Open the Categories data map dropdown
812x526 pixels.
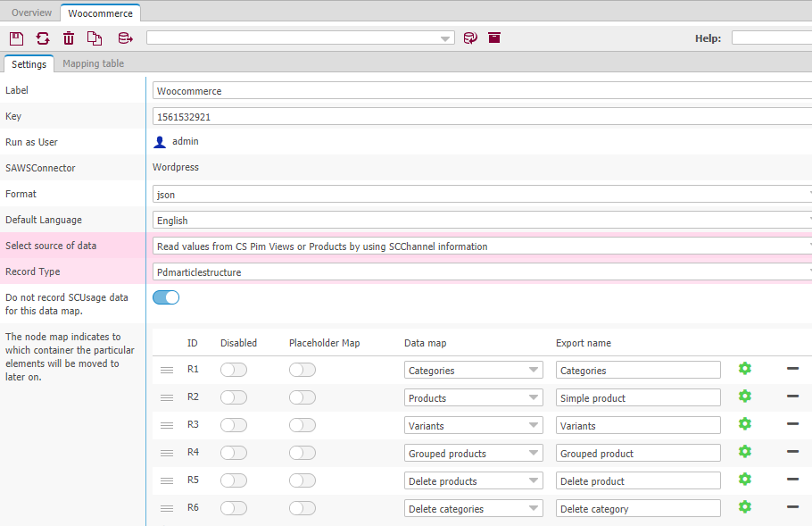point(473,370)
